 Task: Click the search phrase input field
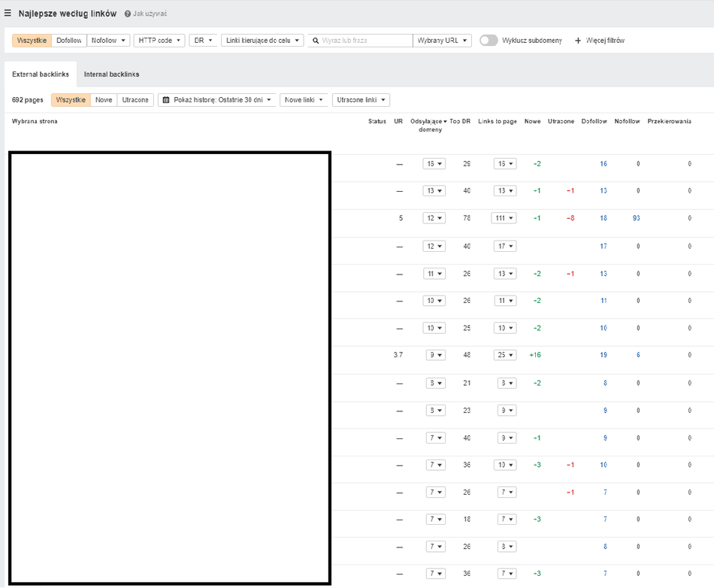(x=365, y=41)
